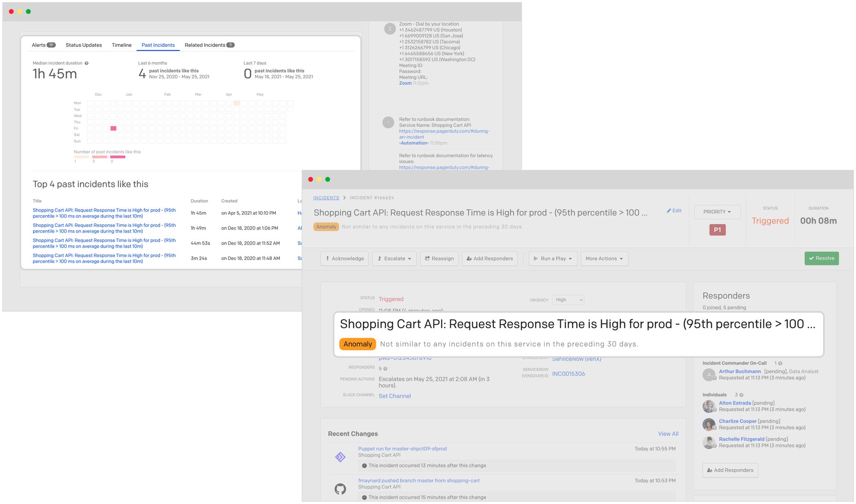
Task: Open the Escalate dropdown
Action: [394, 259]
